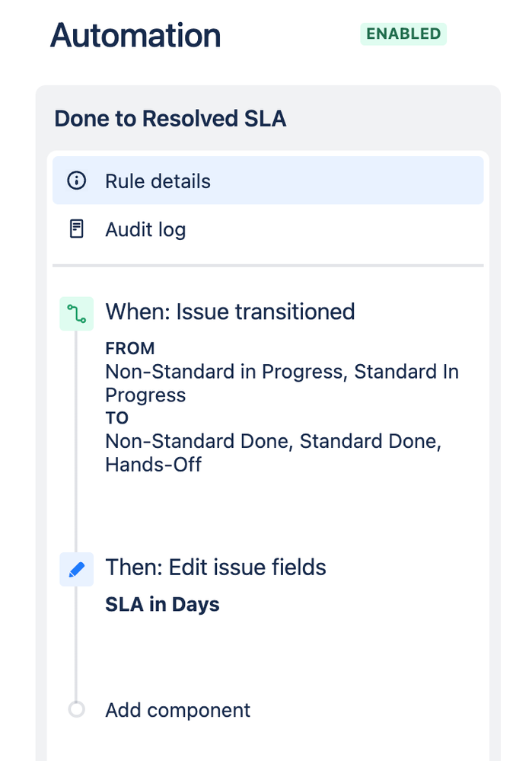Open the Rule details section
Image resolution: width=532 pixels, height=761 pixels.
click(158, 181)
